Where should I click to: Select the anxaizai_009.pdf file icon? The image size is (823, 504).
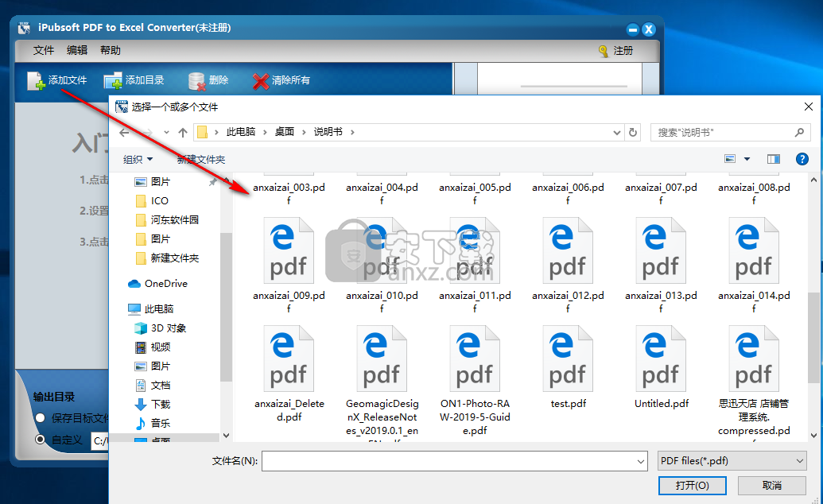(289, 251)
